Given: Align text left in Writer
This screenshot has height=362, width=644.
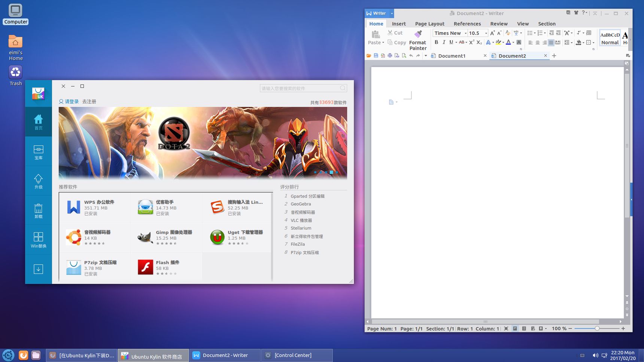Looking at the screenshot, I should [x=530, y=43].
